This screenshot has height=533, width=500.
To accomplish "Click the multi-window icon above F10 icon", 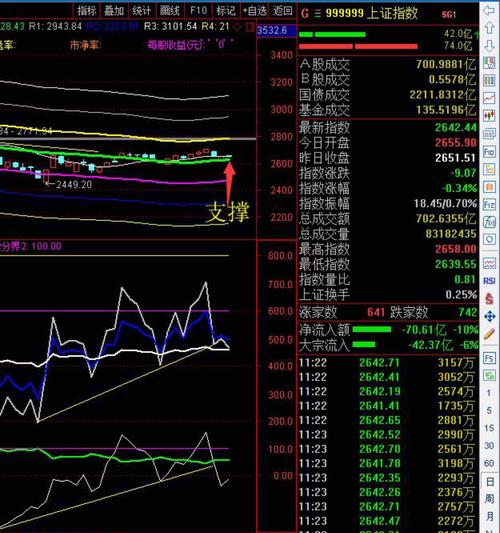I will 489,134.
